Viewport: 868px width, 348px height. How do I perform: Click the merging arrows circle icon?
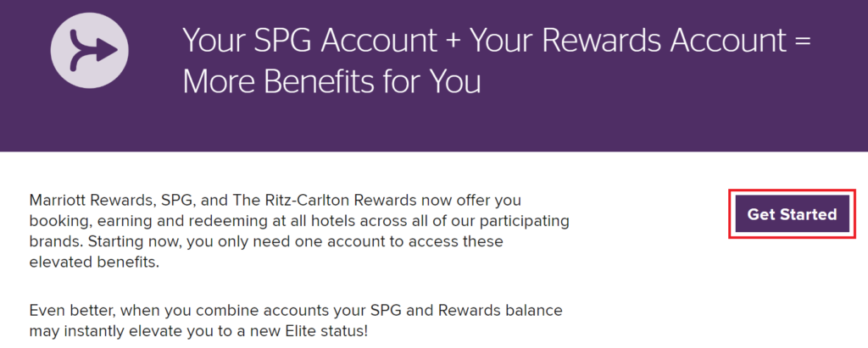(x=90, y=50)
